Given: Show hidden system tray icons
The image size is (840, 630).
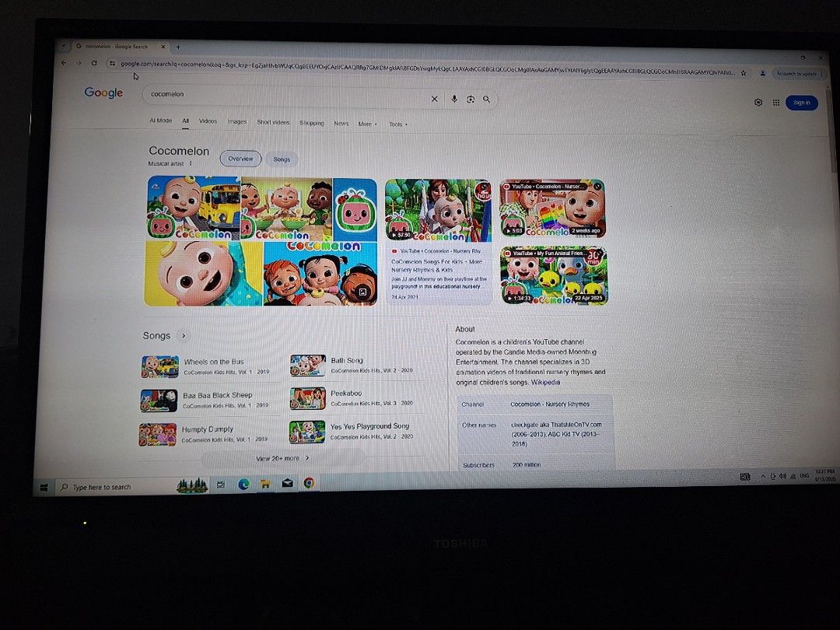Looking at the screenshot, I should [x=764, y=476].
